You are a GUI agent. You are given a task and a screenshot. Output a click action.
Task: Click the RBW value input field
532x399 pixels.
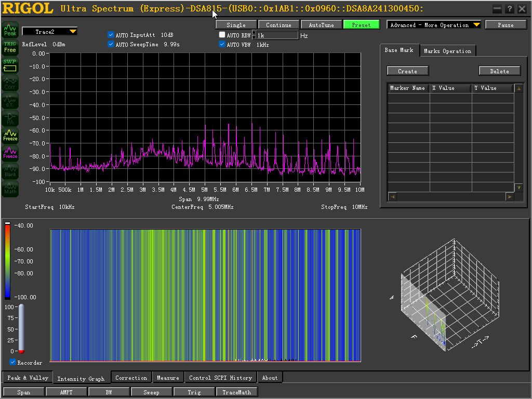click(x=277, y=35)
